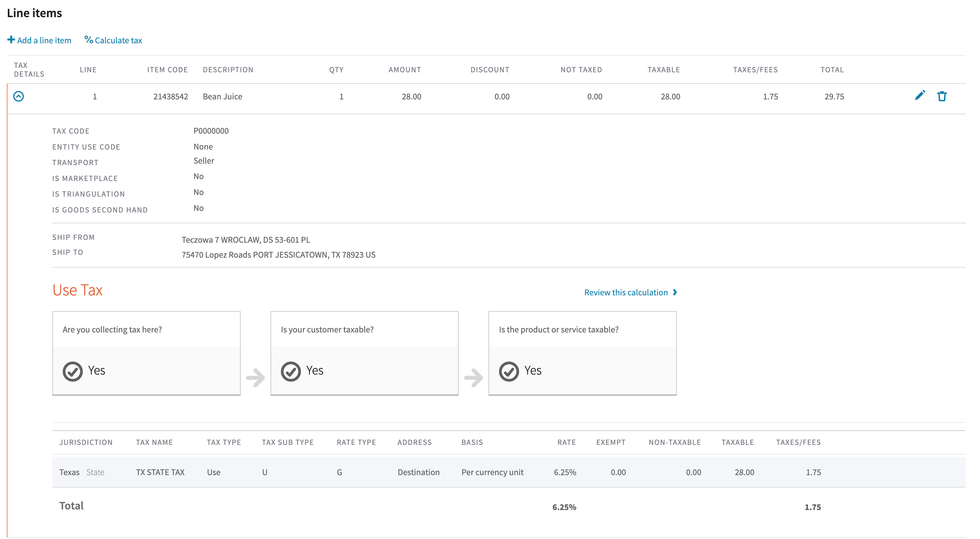Click the plus icon next to Add a line item
This screenshot has width=980, height=539.
(x=11, y=40)
